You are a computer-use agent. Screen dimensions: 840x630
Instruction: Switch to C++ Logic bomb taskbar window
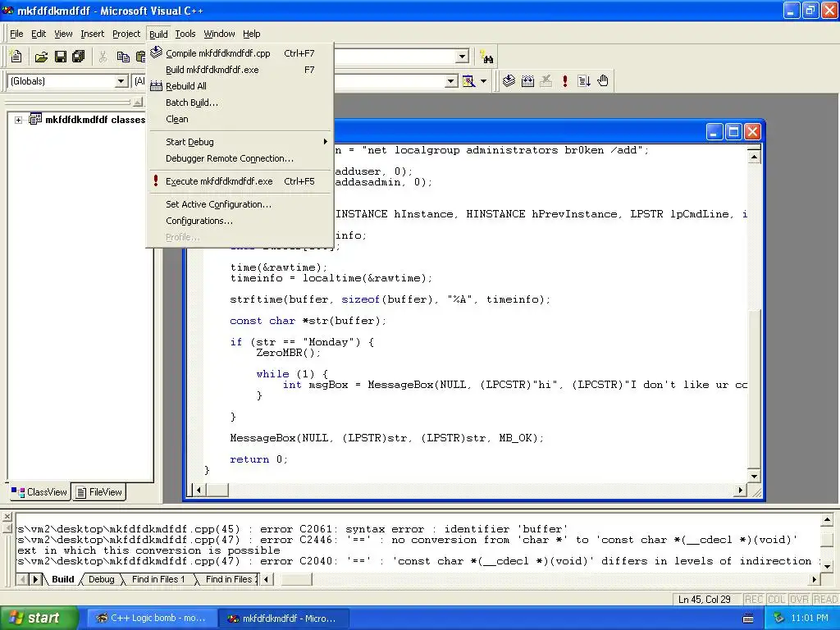(x=151, y=619)
